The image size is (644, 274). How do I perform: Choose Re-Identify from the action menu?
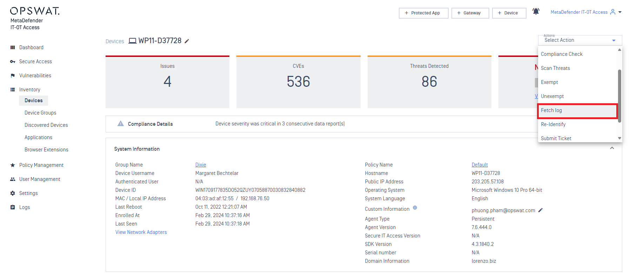pyautogui.click(x=578, y=124)
